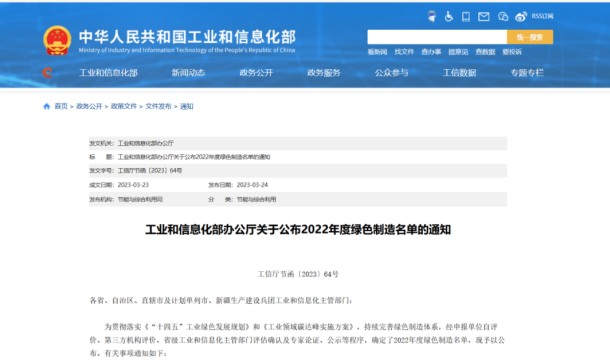610x360 pixels.
Task: Open the WeChat icon
Action: pyautogui.click(x=503, y=16)
